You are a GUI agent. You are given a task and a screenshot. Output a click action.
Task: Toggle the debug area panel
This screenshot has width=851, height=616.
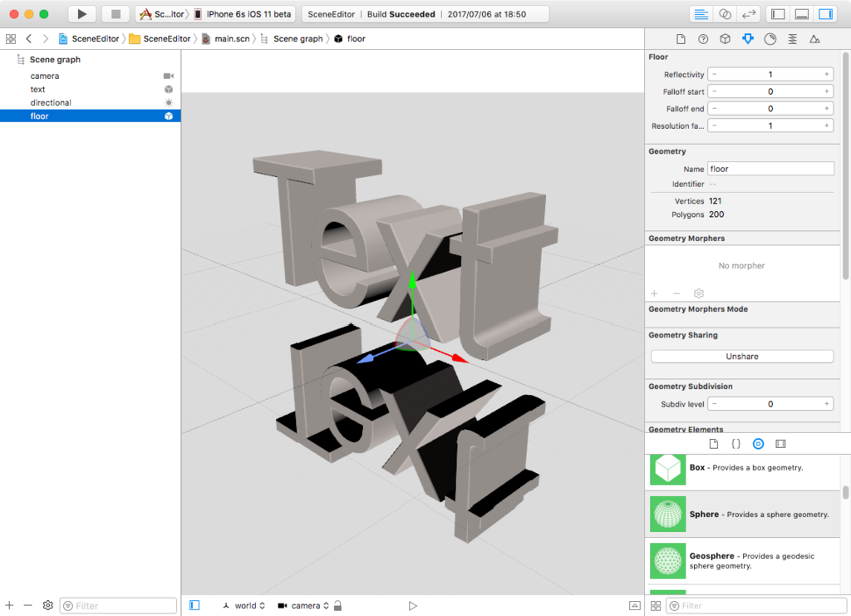[x=802, y=14]
